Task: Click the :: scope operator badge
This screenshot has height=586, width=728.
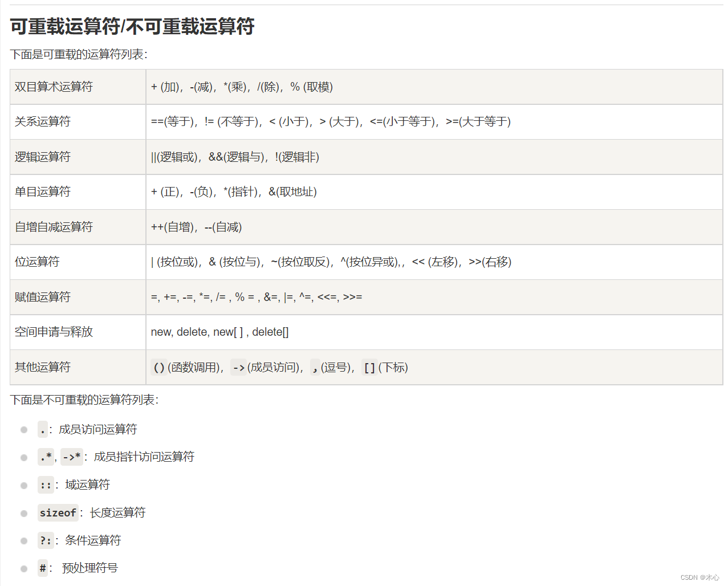Action: pyautogui.click(x=45, y=485)
